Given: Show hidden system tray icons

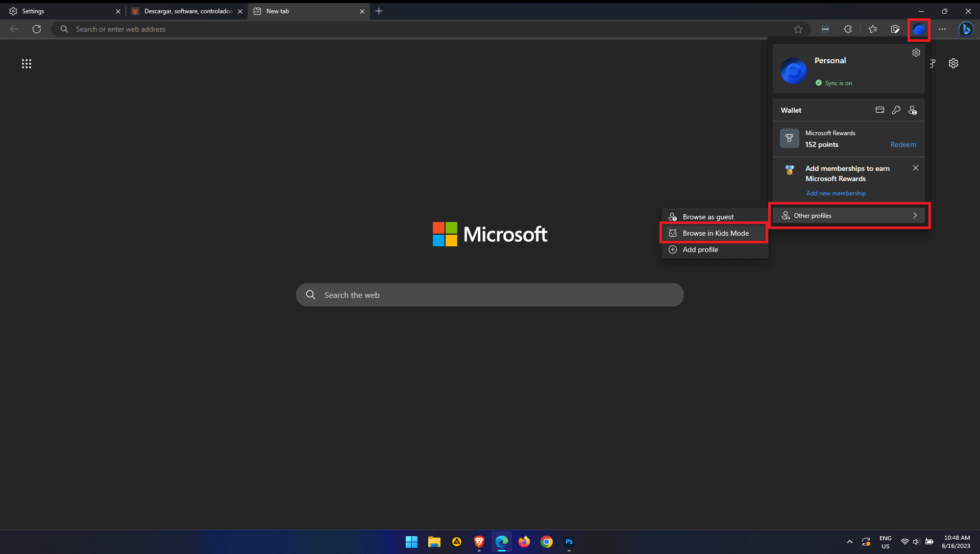Looking at the screenshot, I should (x=850, y=542).
